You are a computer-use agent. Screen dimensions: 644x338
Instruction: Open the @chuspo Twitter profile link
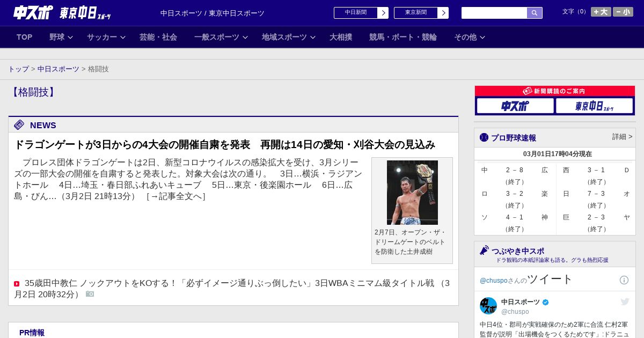coord(493,281)
